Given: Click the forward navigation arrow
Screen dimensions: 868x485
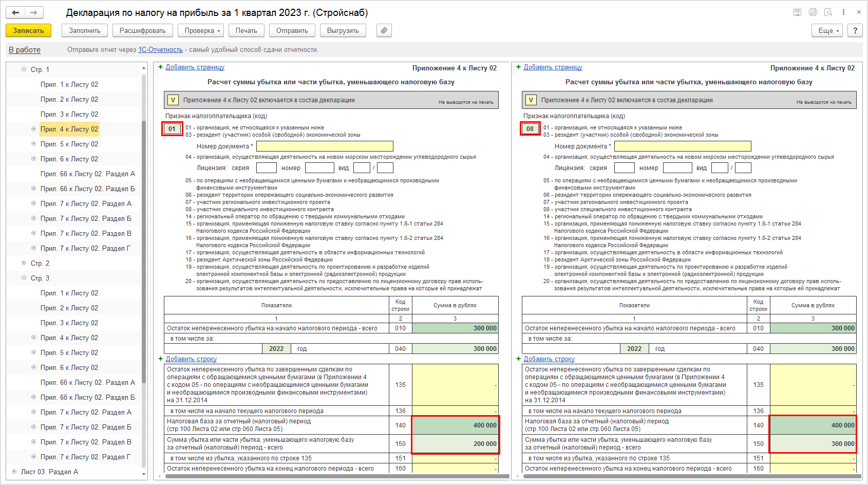Looking at the screenshot, I should [x=34, y=12].
